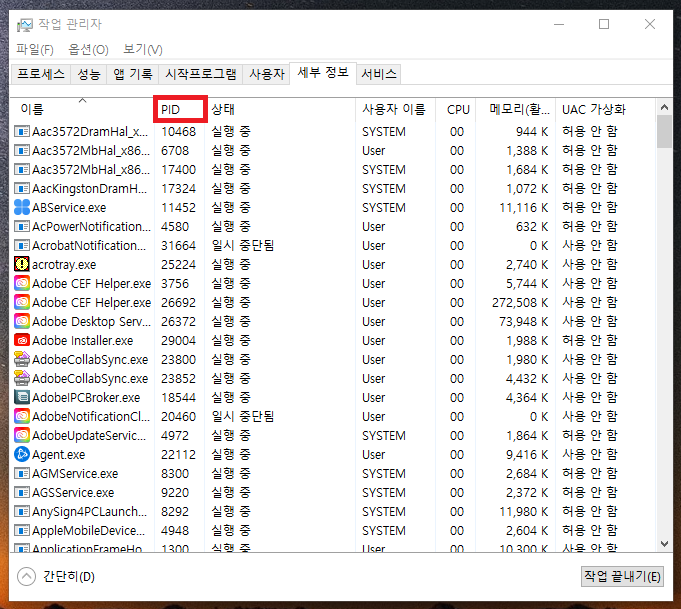
Task: Select PID cell 18544 of AdobeIPCBroker.exe
Action: click(x=179, y=397)
